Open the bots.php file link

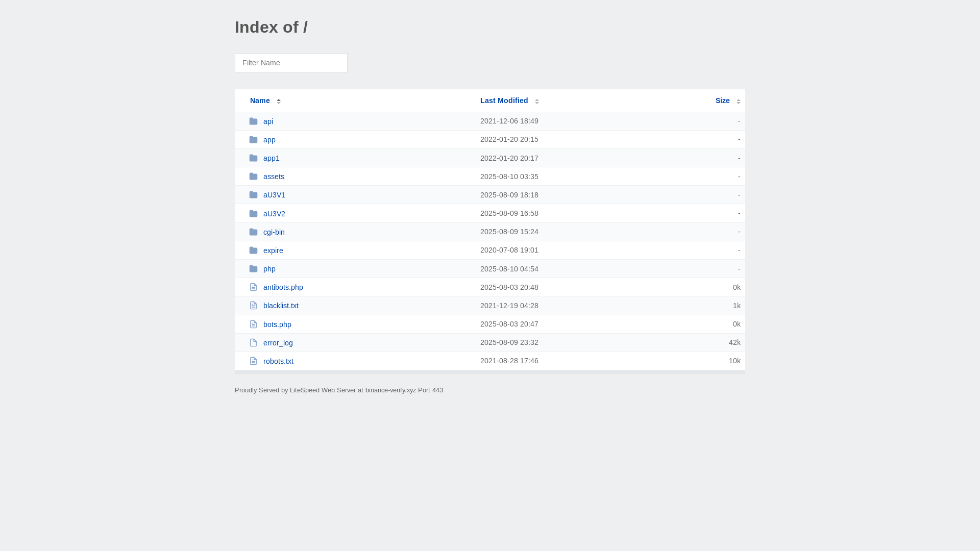(x=277, y=324)
